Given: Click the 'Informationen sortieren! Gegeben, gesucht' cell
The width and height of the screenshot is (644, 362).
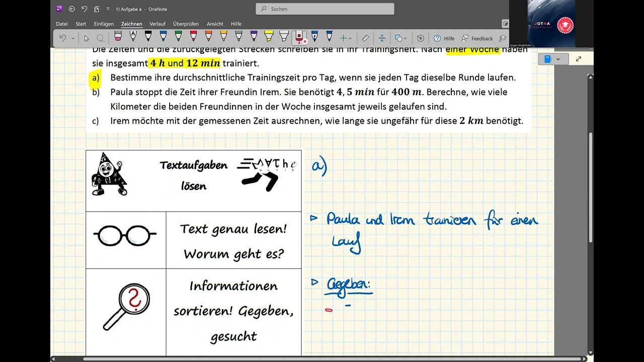Looking at the screenshot, I should click(x=233, y=311).
